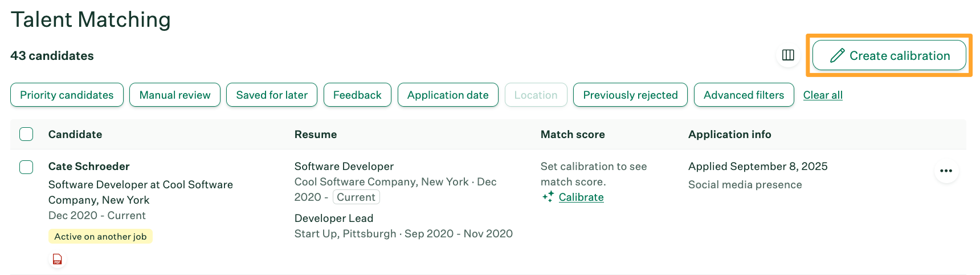Click the pencil icon in Create calibration

837,55
